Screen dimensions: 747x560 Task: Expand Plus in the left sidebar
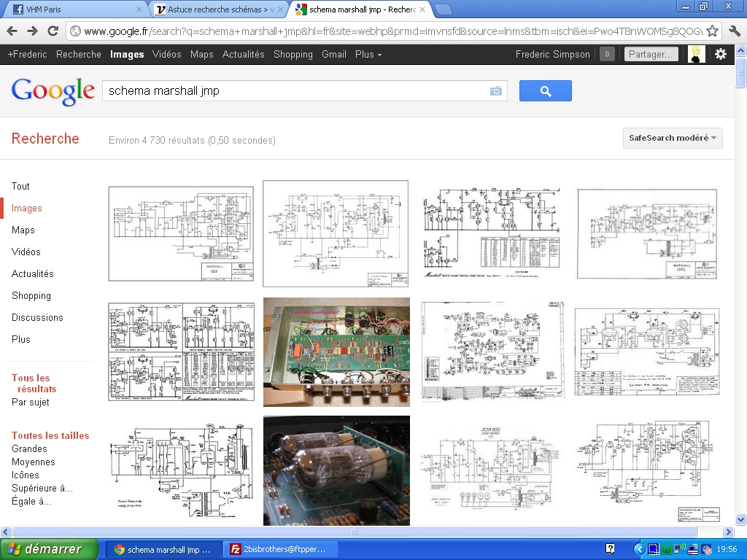(21, 340)
